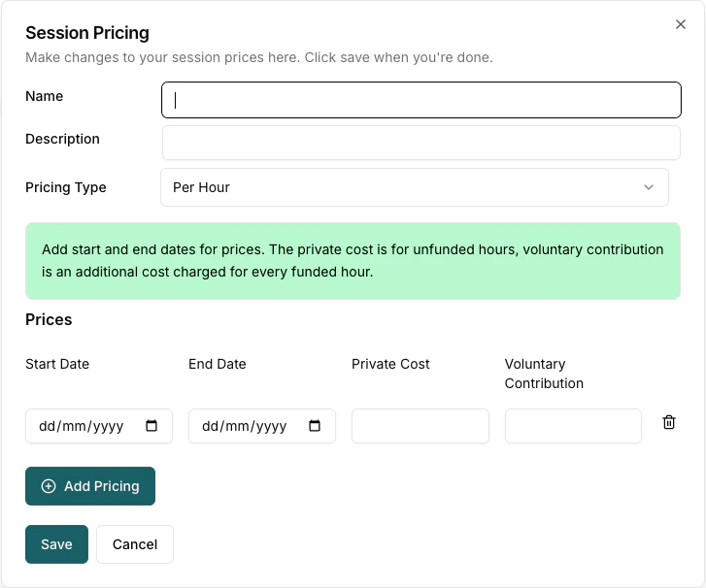The image size is (706, 588).
Task: Save the session pricing changes
Action: tap(56, 544)
